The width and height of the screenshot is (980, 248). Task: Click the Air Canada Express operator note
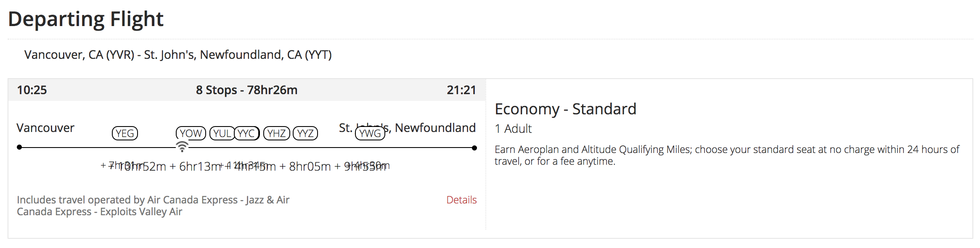[x=153, y=206]
